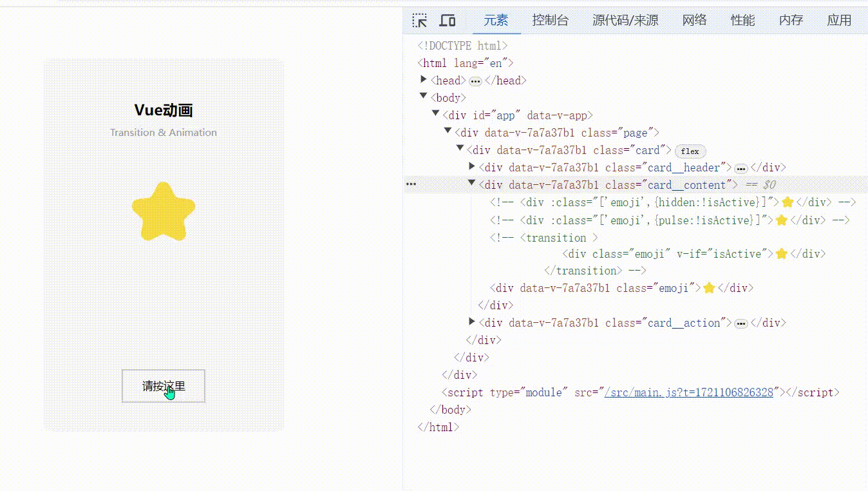Select the script type="module" tag text

coord(641,392)
